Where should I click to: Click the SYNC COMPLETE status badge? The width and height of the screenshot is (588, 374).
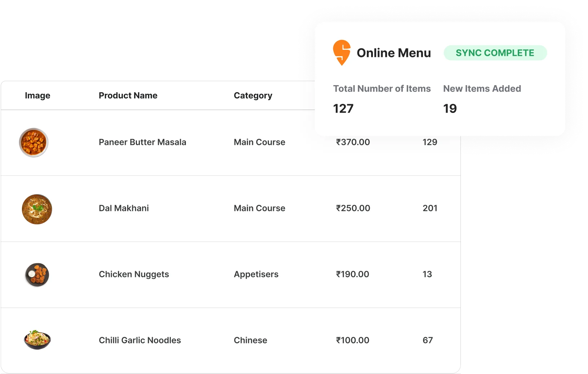[x=495, y=53]
